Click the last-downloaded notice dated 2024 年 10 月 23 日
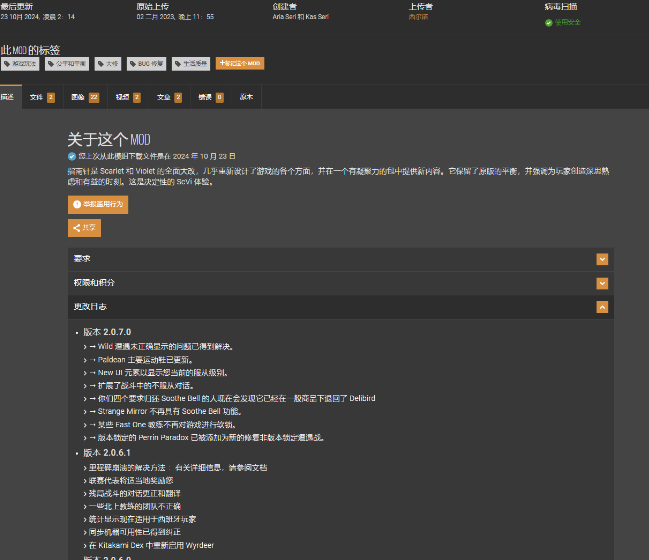 click(157, 156)
